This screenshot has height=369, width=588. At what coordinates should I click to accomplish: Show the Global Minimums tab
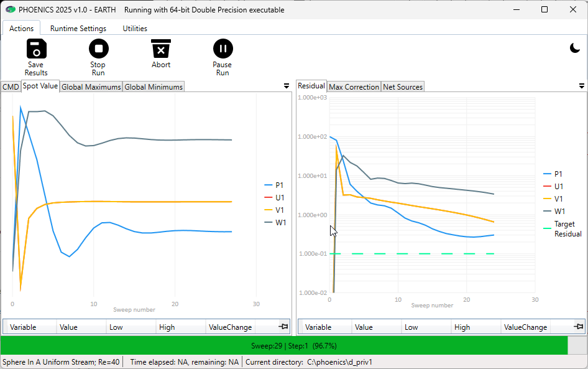(x=154, y=87)
